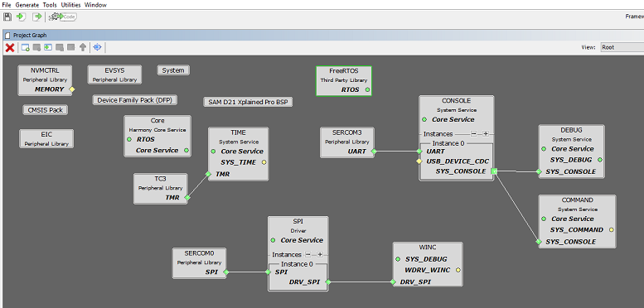Screen dimensions: 644x308
Task: Open the Utilities menu
Action: (71, 5)
